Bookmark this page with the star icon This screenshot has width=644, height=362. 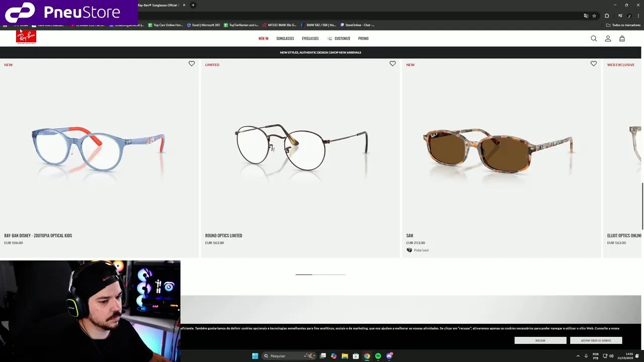[594, 16]
